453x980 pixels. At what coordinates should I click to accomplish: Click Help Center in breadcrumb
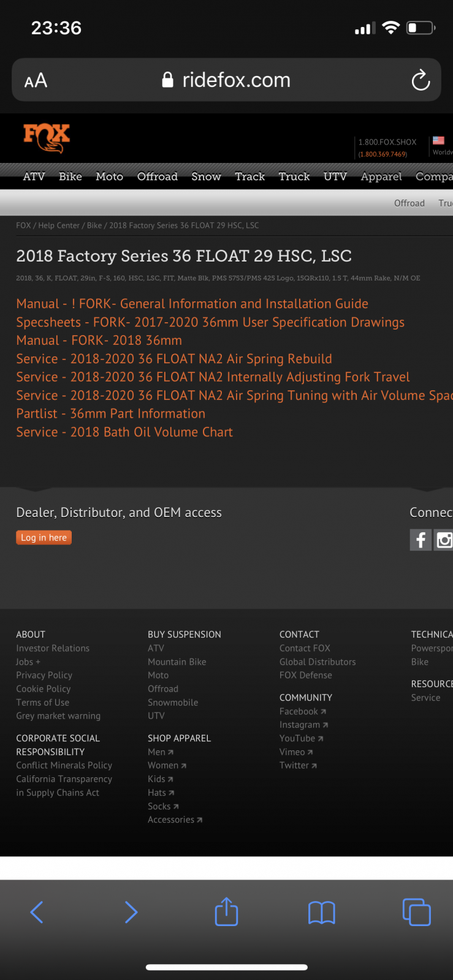59,225
